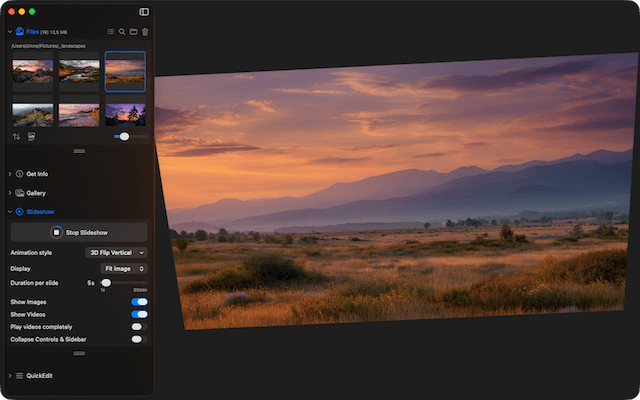
Task: Open the Animation style dropdown
Action: point(116,253)
